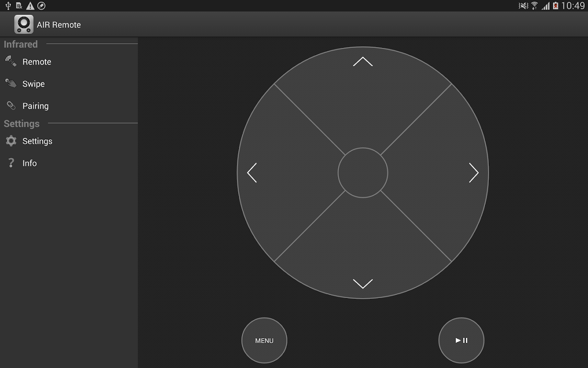Screen dimensions: 588x368
Task: Click the muted vibrate status icon
Action: (523, 6)
